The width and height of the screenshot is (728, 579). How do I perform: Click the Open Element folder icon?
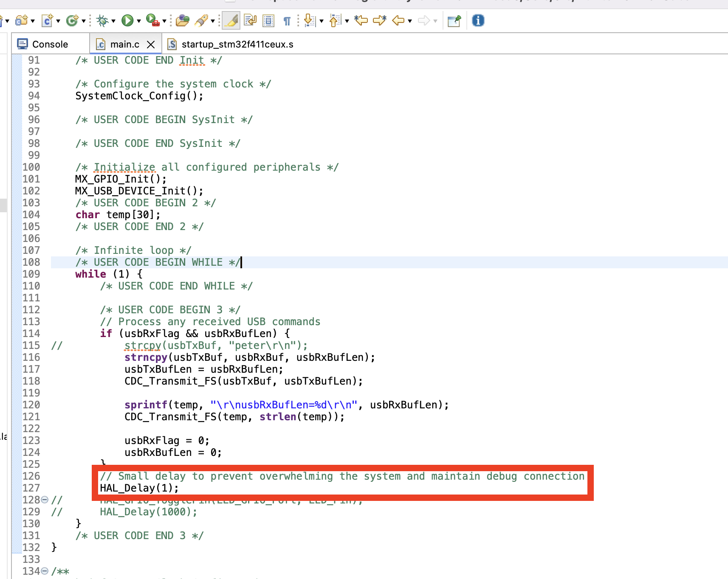[x=182, y=20]
